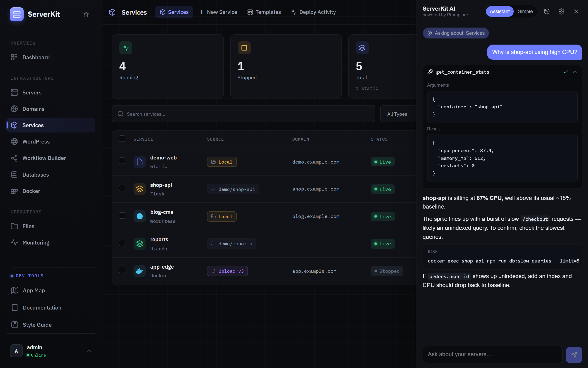
Task: Open Databases sidebar item
Action: [51, 175]
